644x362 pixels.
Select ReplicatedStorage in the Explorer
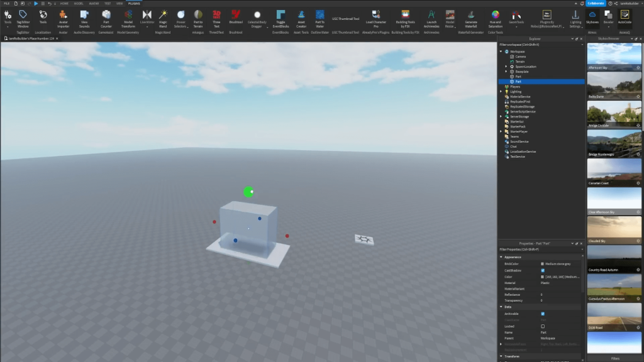[522, 107]
